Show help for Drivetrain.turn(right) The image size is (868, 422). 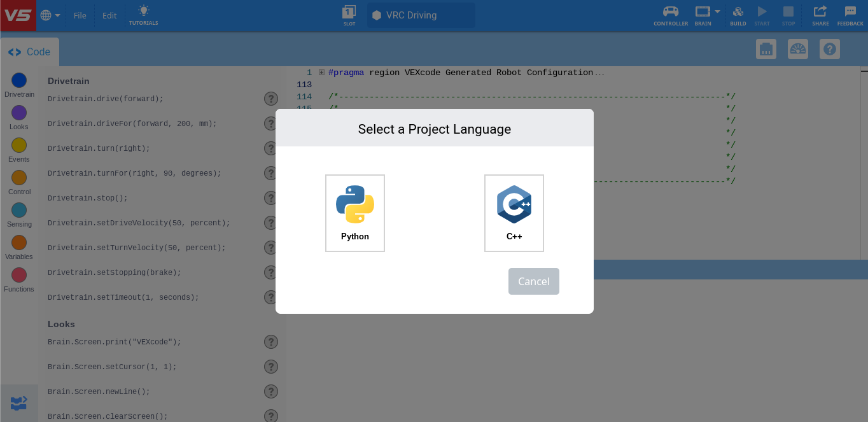click(x=271, y=148)
